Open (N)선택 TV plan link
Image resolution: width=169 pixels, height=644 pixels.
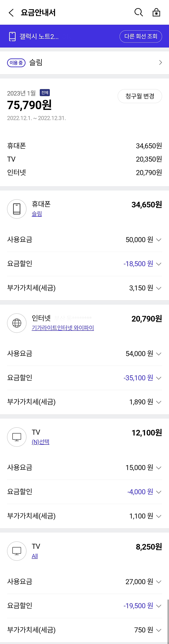point(41,442)
